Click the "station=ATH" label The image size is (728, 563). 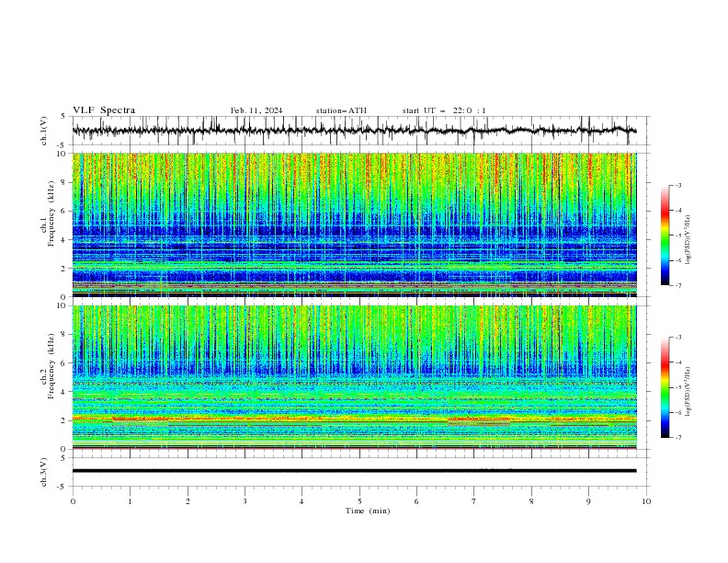[x=341, y=110]
